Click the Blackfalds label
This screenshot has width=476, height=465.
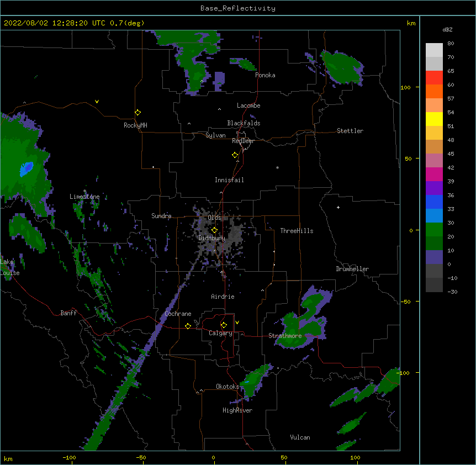pos(244,123)
